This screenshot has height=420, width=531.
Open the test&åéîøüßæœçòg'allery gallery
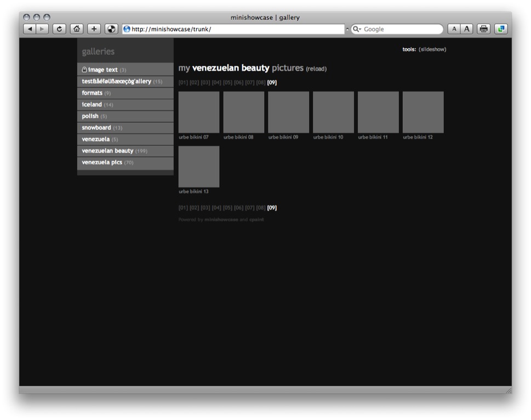pos(125,81)
